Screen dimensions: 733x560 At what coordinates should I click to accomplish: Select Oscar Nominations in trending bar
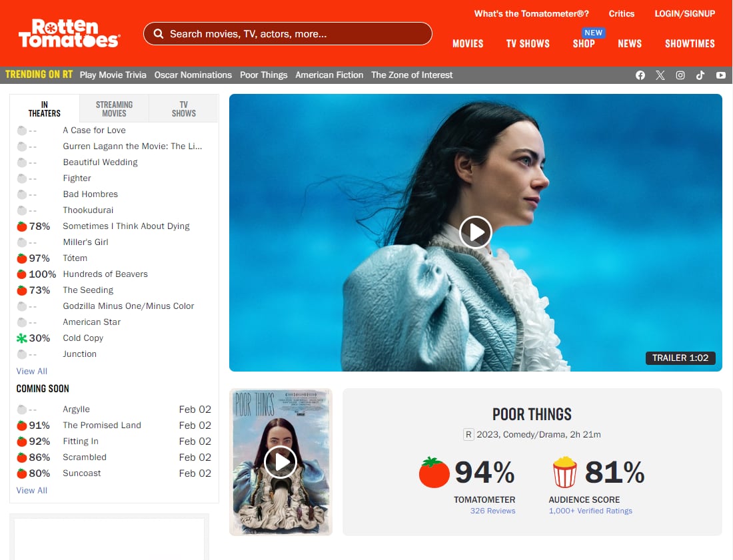point(193,75)
